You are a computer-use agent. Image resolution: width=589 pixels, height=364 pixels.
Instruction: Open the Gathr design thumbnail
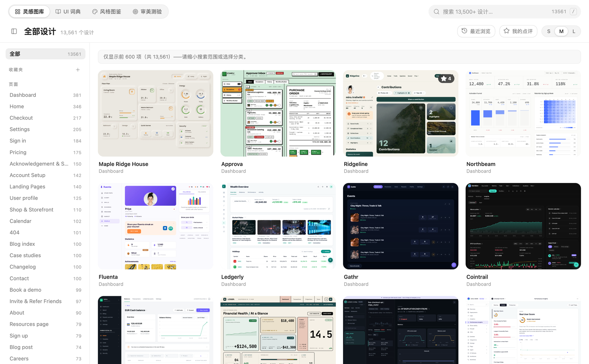401,226
